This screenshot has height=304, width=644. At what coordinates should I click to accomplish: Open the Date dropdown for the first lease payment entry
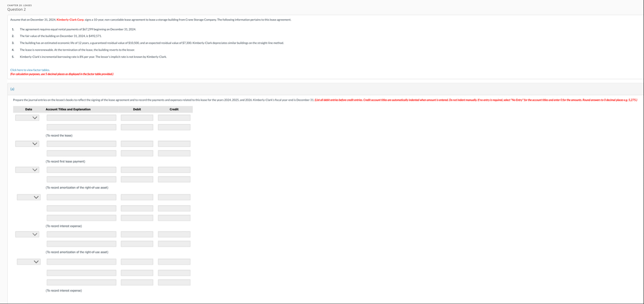point(27,144)
